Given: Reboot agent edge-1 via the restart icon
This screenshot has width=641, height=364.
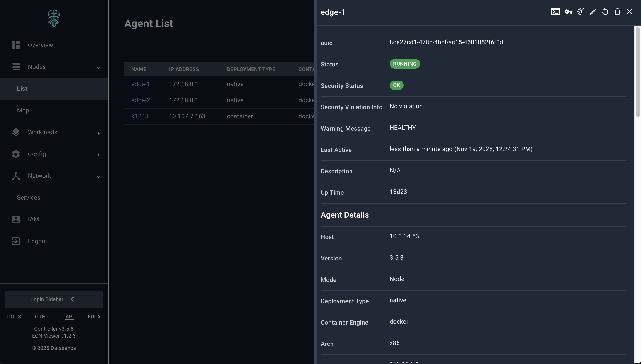Looking at the screenshot, I should 605,12.
